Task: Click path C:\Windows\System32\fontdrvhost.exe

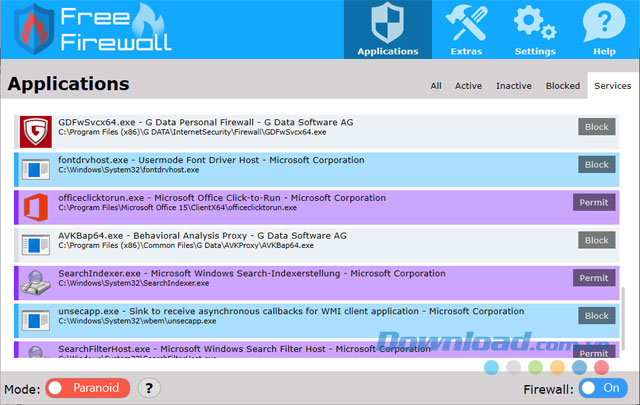Action: [x=129, y=170]
